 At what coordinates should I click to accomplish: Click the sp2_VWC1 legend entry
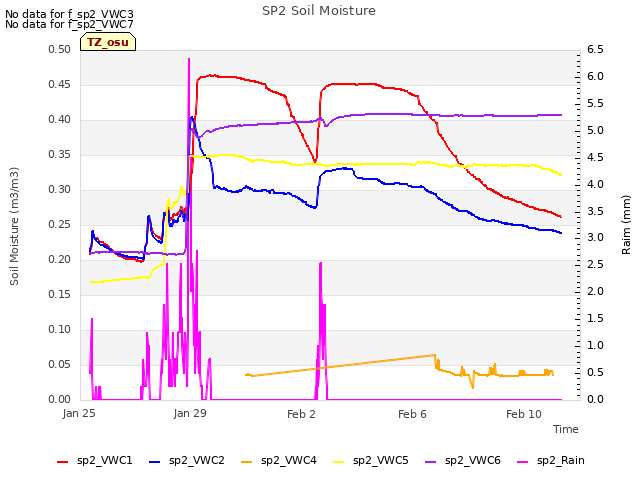(95, 461)
